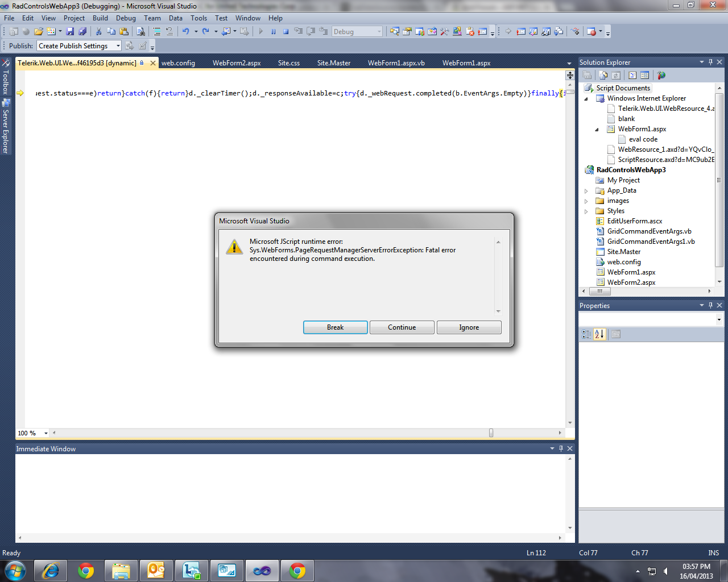This screenshot has height=582, width=728.
Task: Click the Redo arrow icon
Action: (x=205, y=32)
